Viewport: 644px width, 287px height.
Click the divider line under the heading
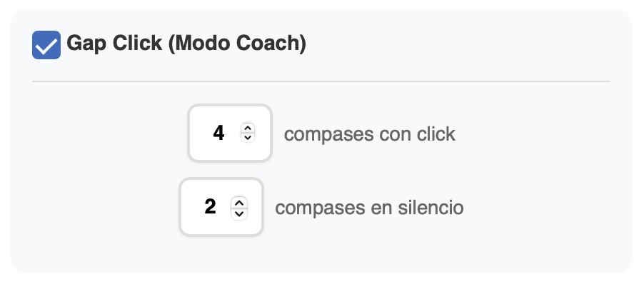(321, 81)
